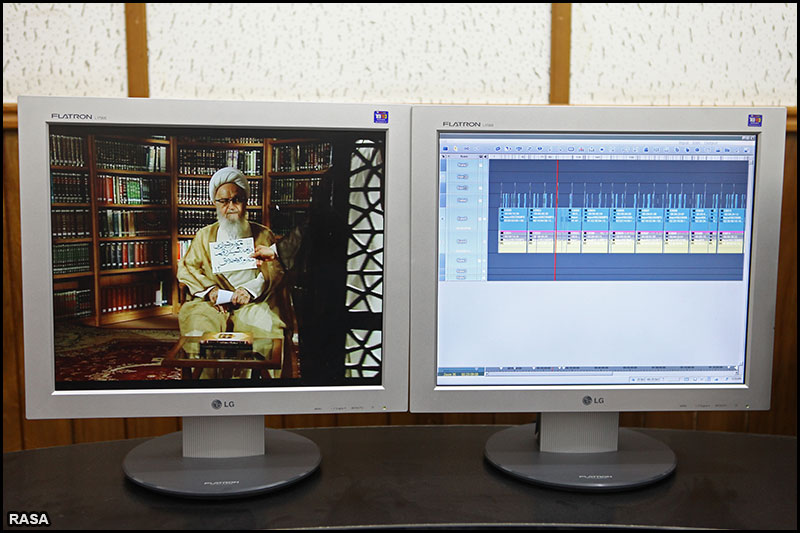Click the blue folder icon starting the toolbar

[x=445, y=149]
